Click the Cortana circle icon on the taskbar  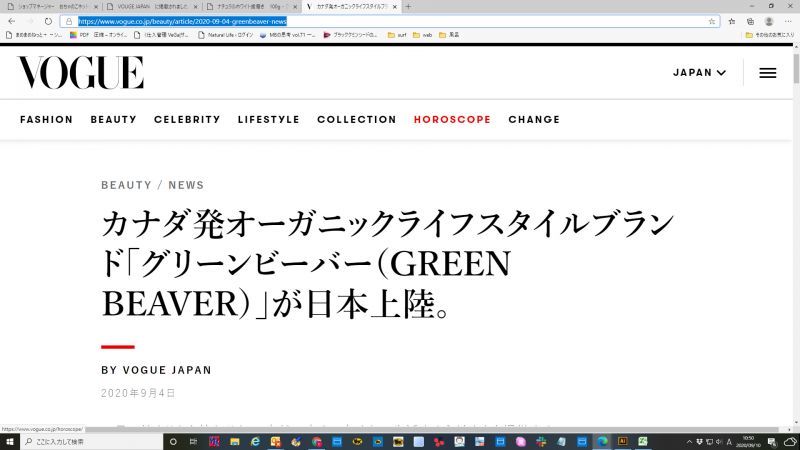[x=173, y=441]
